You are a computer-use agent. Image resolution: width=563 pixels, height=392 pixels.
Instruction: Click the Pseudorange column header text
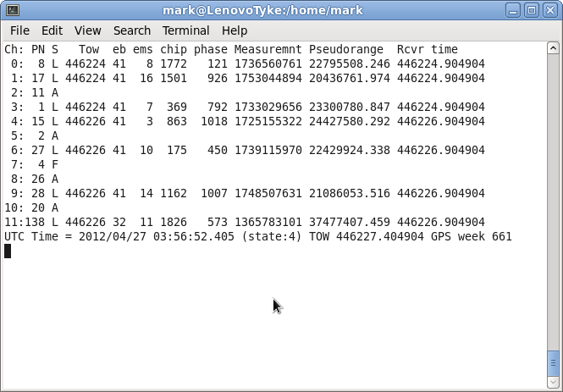345,50
